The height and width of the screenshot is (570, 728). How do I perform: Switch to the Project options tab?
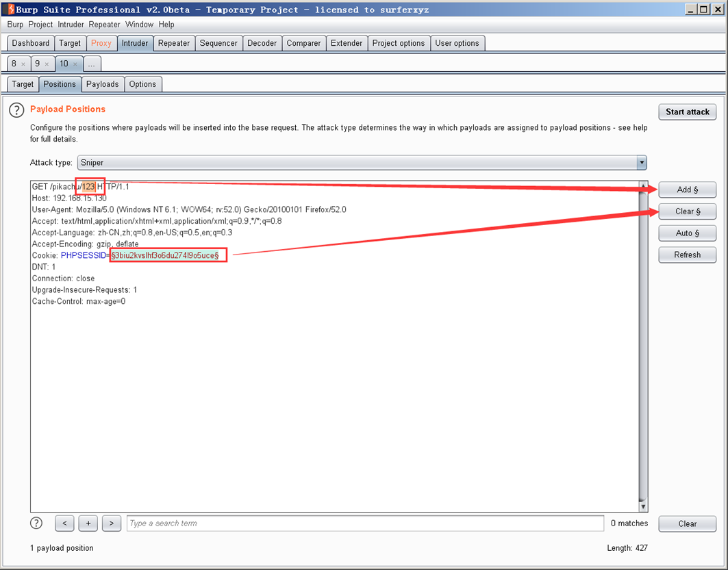tap(399, 43)
